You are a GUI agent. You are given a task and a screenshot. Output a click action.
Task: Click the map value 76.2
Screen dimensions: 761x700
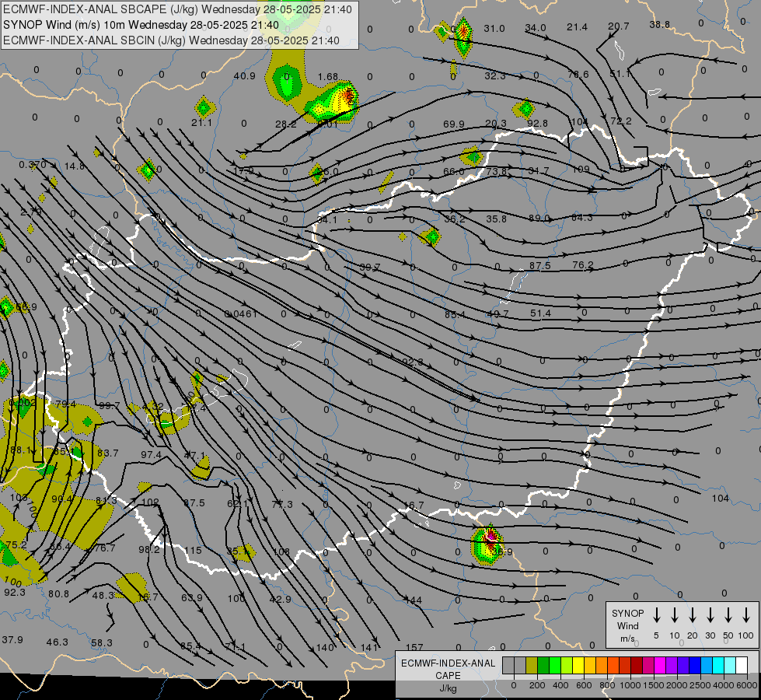582,264
